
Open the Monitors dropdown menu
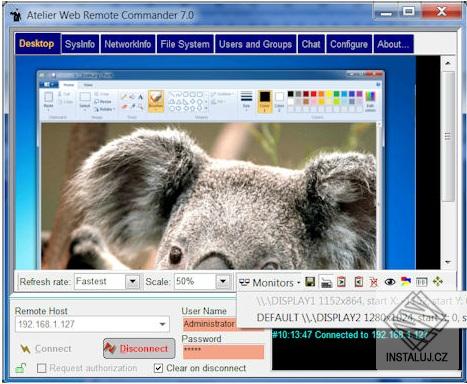tap(270, 283)
